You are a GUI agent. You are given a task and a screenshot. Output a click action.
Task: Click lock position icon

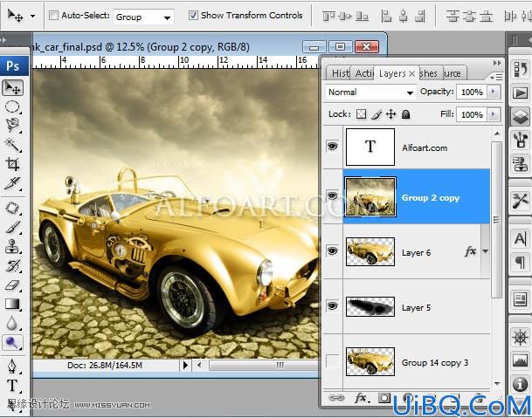[x=390, y=114]
